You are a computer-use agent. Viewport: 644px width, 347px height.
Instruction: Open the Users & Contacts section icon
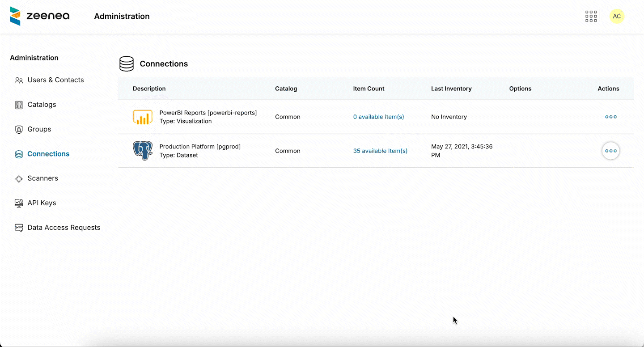click(19, 80)
